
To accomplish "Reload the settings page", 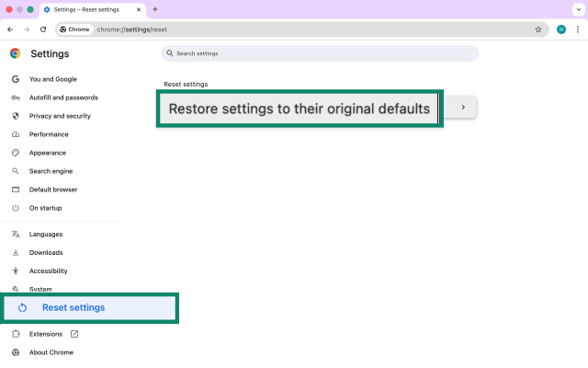I will 43,29.
